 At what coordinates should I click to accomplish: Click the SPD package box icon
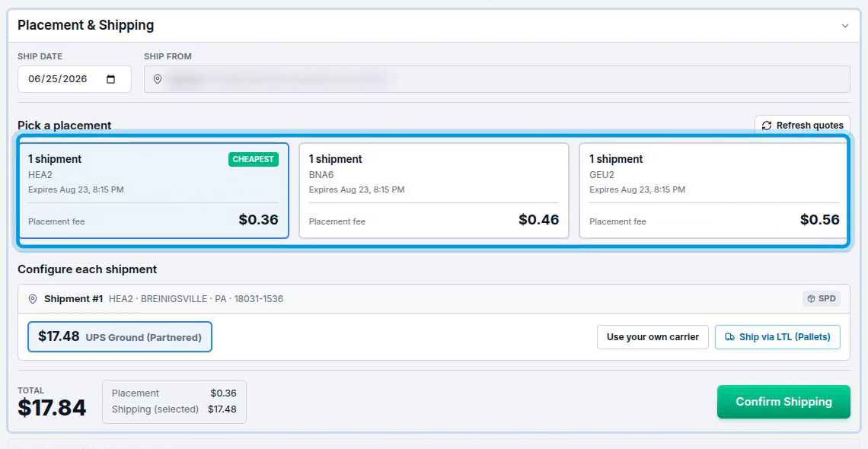[811, 298]
